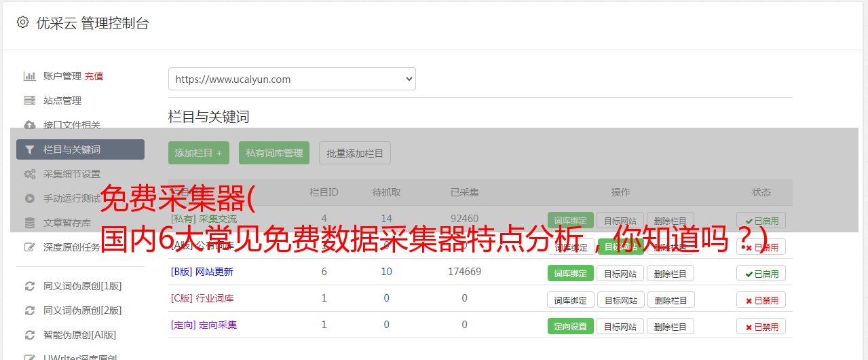Click 删除栏目 in the 行业词库 row
868x360 pixels.
coord(671,300)
